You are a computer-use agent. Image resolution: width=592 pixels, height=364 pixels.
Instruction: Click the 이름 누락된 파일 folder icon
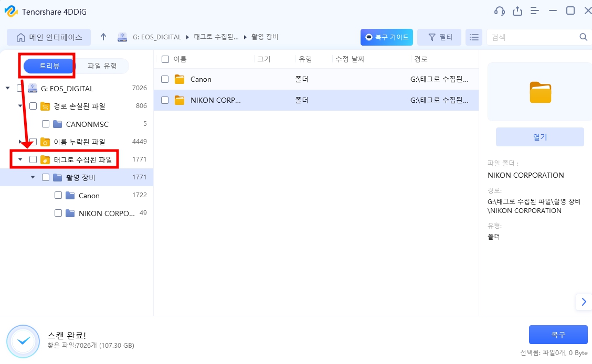(x=45, y=142)
